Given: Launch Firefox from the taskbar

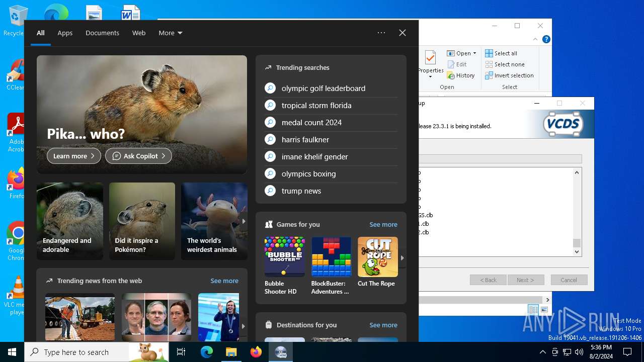Looking at the screenshot, I should pos(256,352).
